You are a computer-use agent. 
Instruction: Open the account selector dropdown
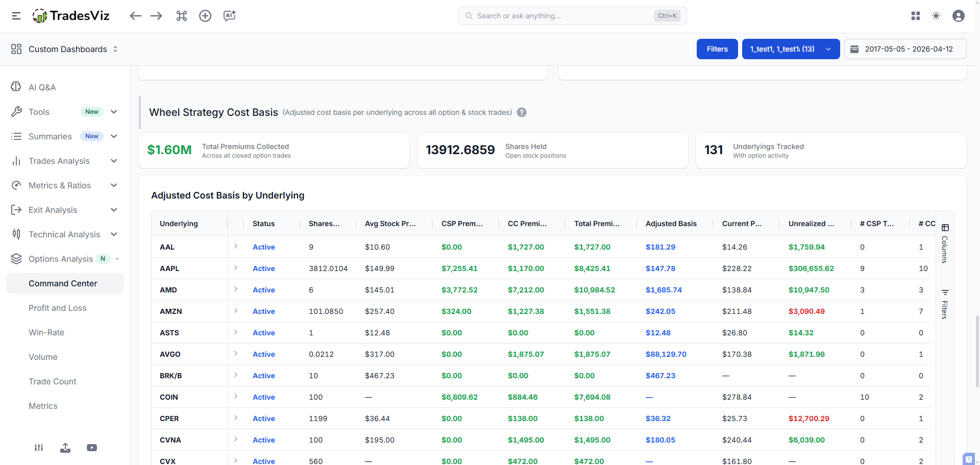790,49
